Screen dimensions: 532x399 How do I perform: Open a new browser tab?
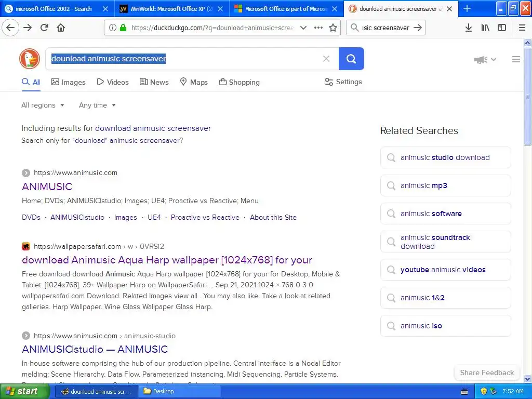point(467,8)
